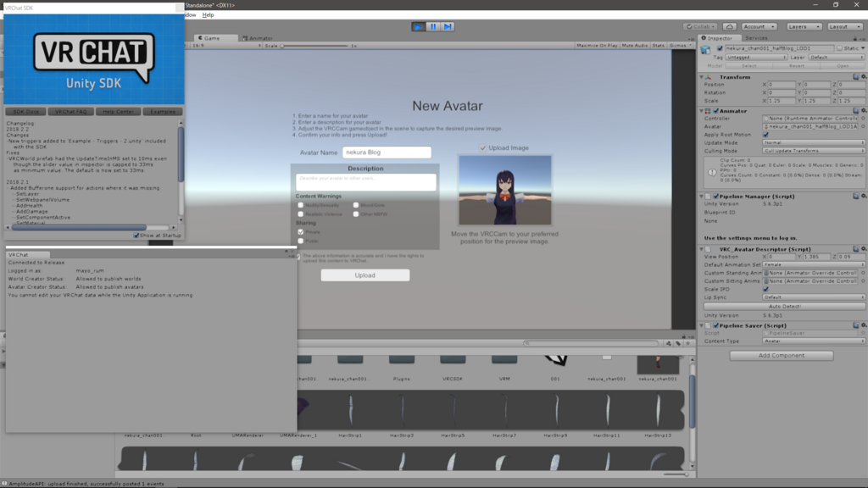The width and height of the screenshot is (868, 488).
Task: Click object picker for Custom Standing Anims
Action: tap(863, 273)
